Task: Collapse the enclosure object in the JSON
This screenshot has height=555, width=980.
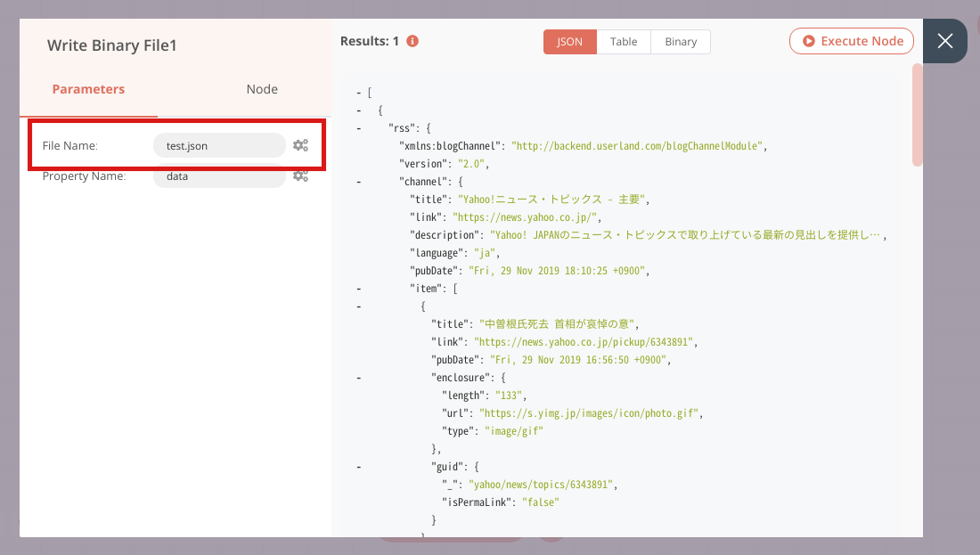Action: 358,377
